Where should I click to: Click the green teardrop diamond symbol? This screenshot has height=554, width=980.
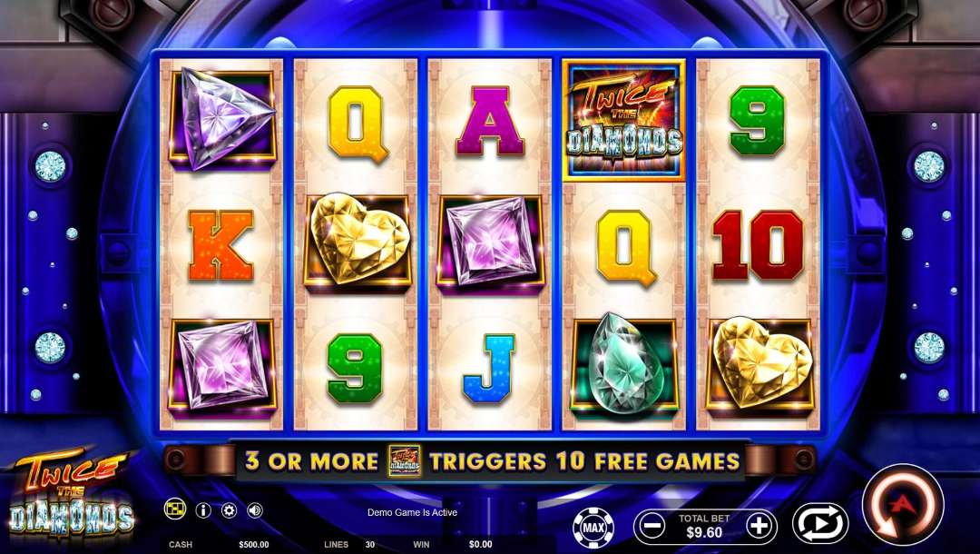(624, 366)
